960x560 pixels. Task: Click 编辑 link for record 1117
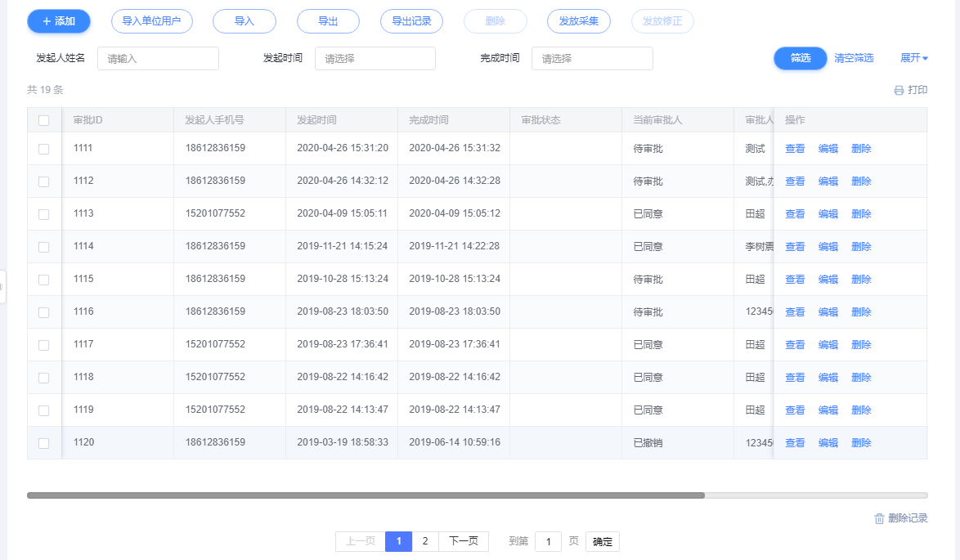[x=828, y=345]
